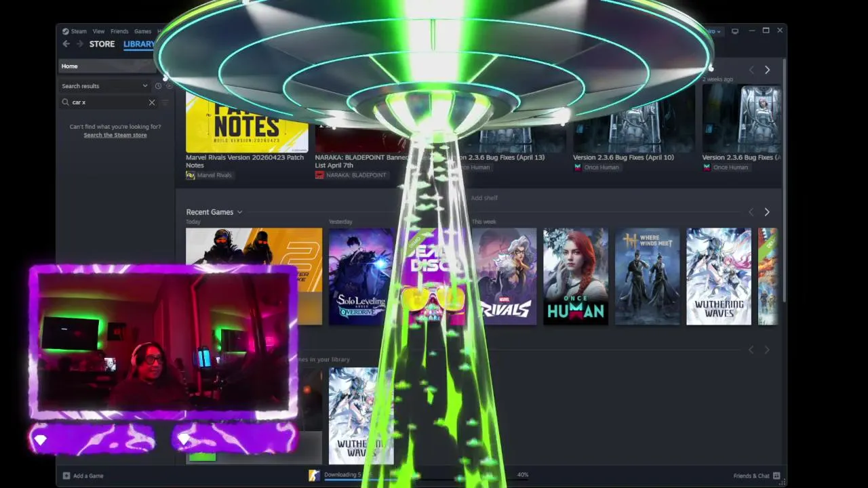Image resolution: width=868 pixels, height=488 pixels.
Task: Click the Add a Game label
Action: pos(88,476)
